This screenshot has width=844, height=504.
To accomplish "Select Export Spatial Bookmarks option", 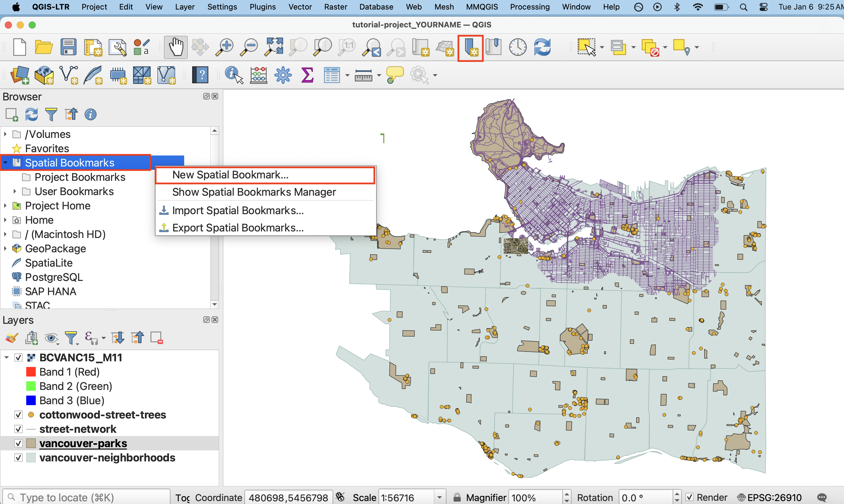I will (238, 228).
